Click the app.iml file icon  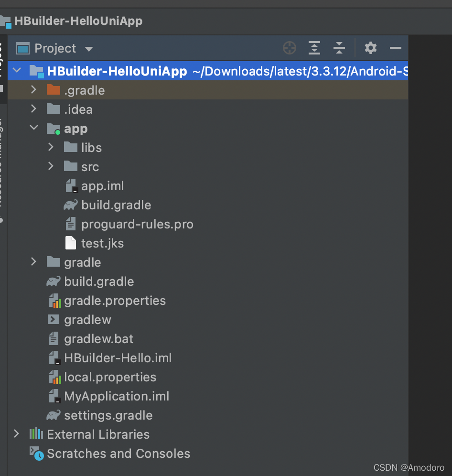pos(72,186)
